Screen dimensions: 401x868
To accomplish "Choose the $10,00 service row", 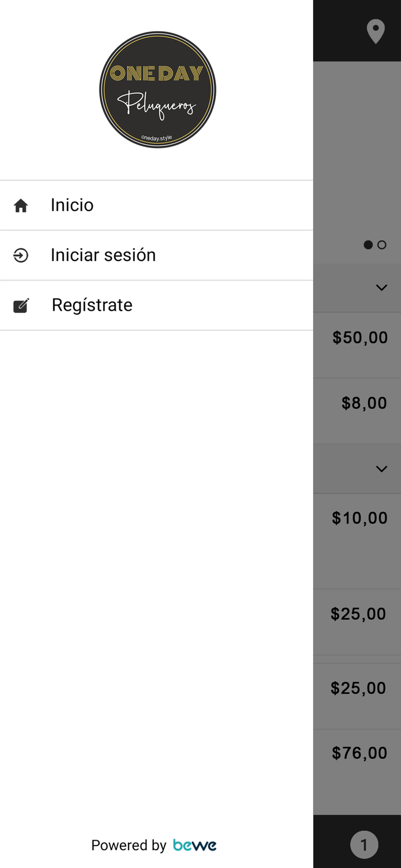I will [359, 518].
